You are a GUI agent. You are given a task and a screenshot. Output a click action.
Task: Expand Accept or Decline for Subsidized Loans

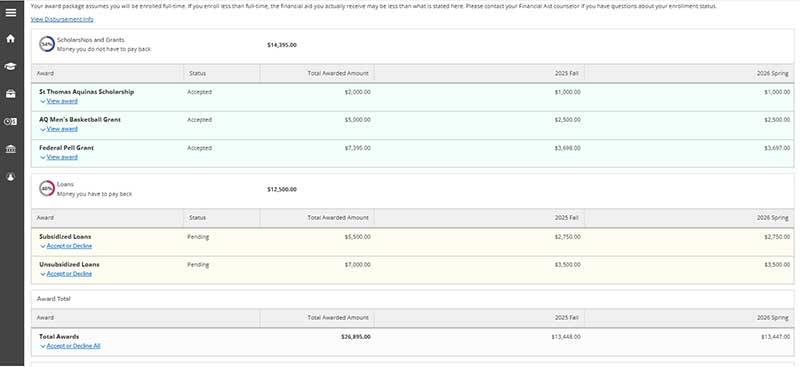(69, 246)
